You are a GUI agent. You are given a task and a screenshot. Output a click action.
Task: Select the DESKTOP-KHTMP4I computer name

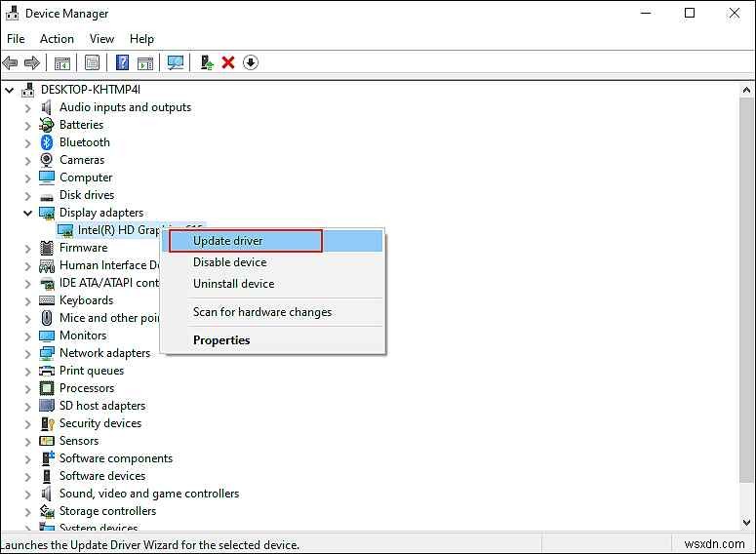pyautogui.click(x=91, y=90)
